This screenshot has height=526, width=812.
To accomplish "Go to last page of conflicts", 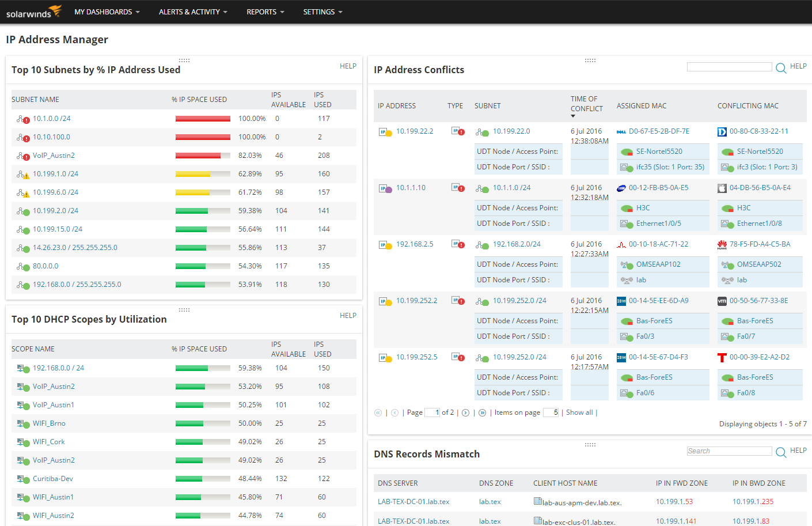I will (482, 413).
